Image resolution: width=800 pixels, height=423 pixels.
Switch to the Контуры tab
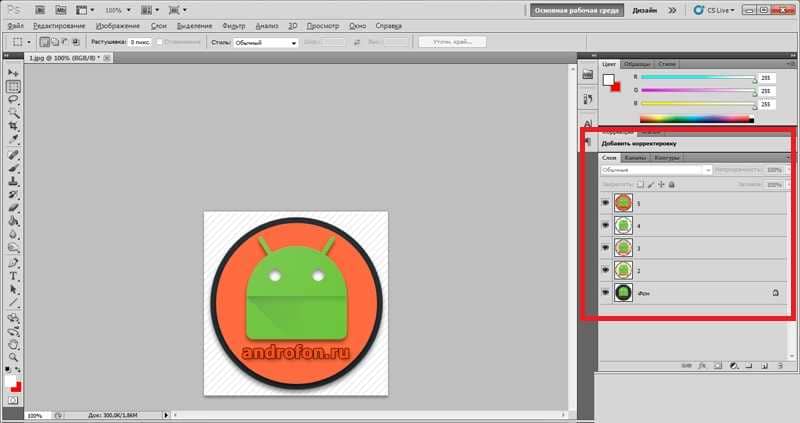(x=666, y=158)
